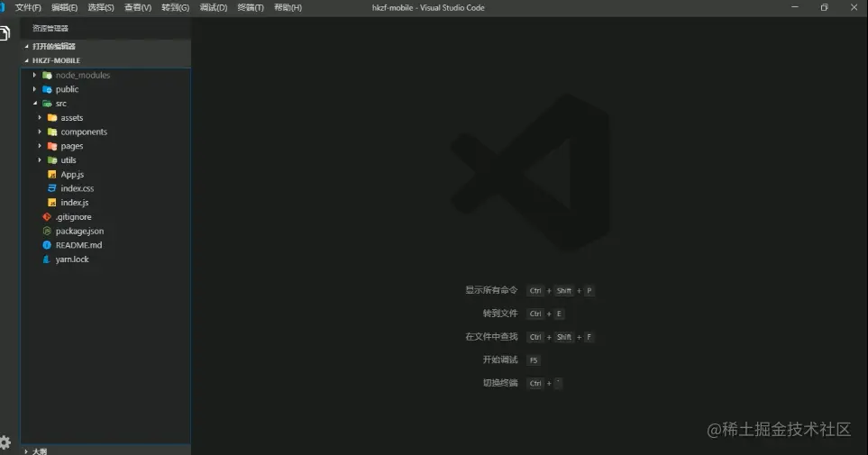This screenshot has width=868, height=455.
Task: Expand the public folder arrow
Action: [34, 89]
